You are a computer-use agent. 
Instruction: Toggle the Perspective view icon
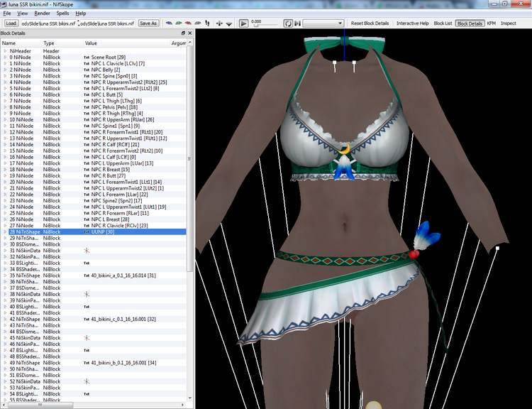pyautogui.click(x=229, y=23)
